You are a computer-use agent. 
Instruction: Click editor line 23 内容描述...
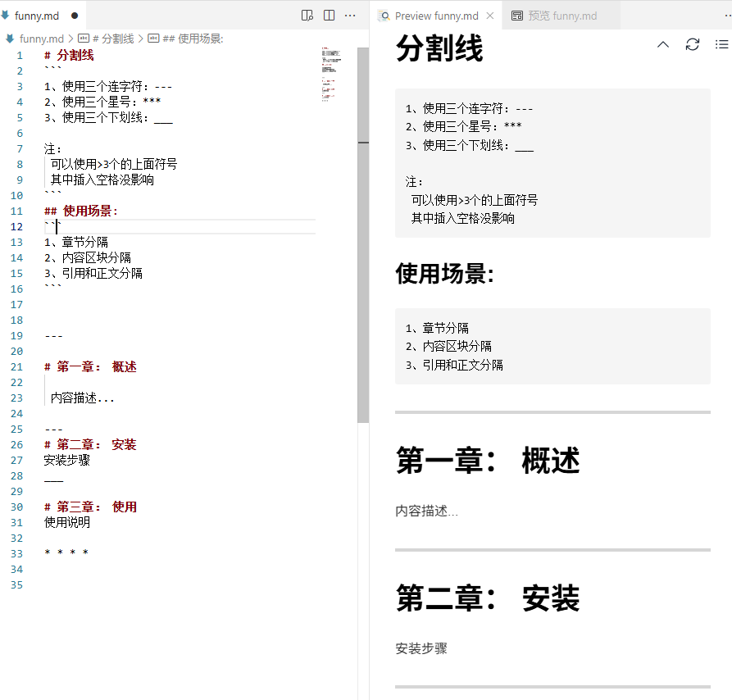(82, 398)
